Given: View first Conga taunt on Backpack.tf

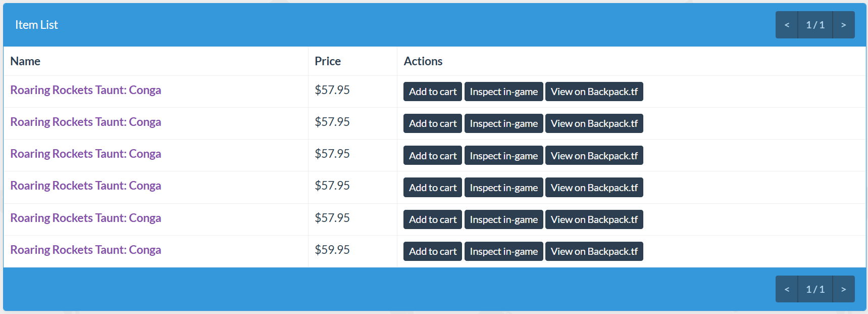Looking at the screenshot, I should click(594, 92).
